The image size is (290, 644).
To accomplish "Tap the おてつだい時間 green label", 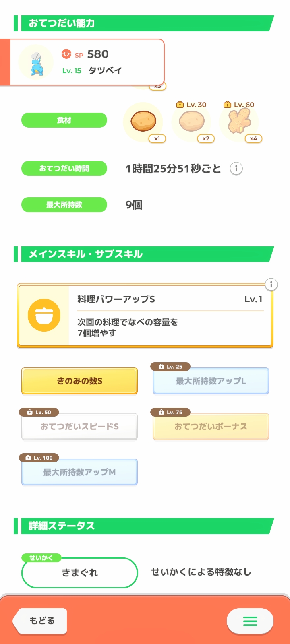I will (64, 169).
